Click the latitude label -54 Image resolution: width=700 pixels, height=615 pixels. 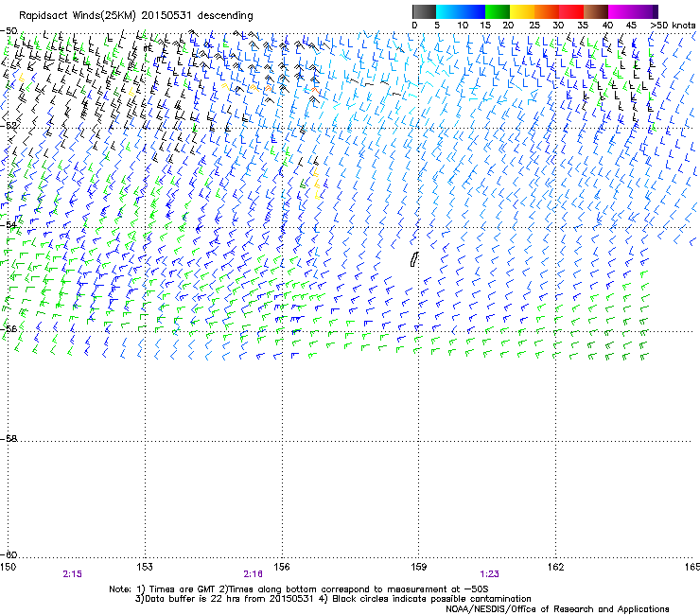pos(9,224)
